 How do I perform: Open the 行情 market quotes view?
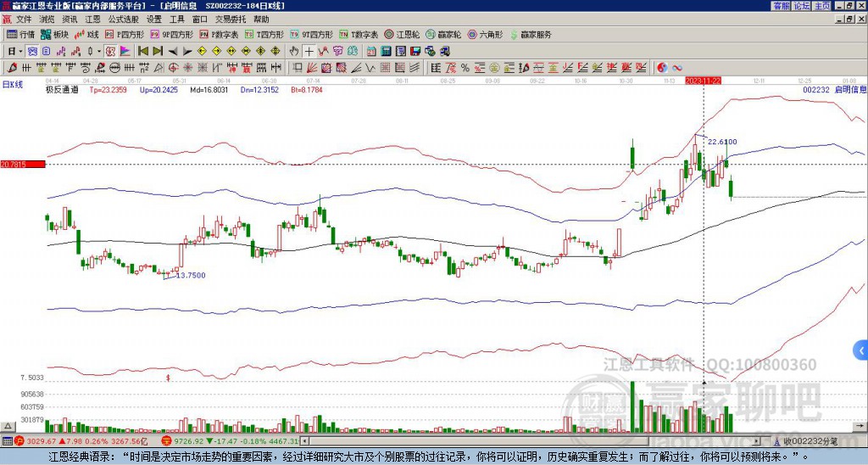[x=20, y=34]
